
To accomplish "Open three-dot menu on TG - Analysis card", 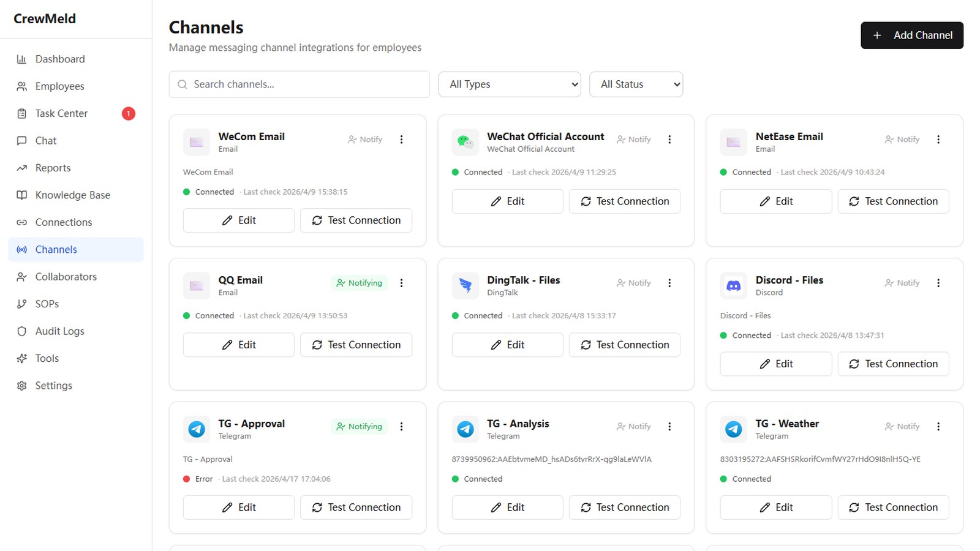I will [669, 427].
